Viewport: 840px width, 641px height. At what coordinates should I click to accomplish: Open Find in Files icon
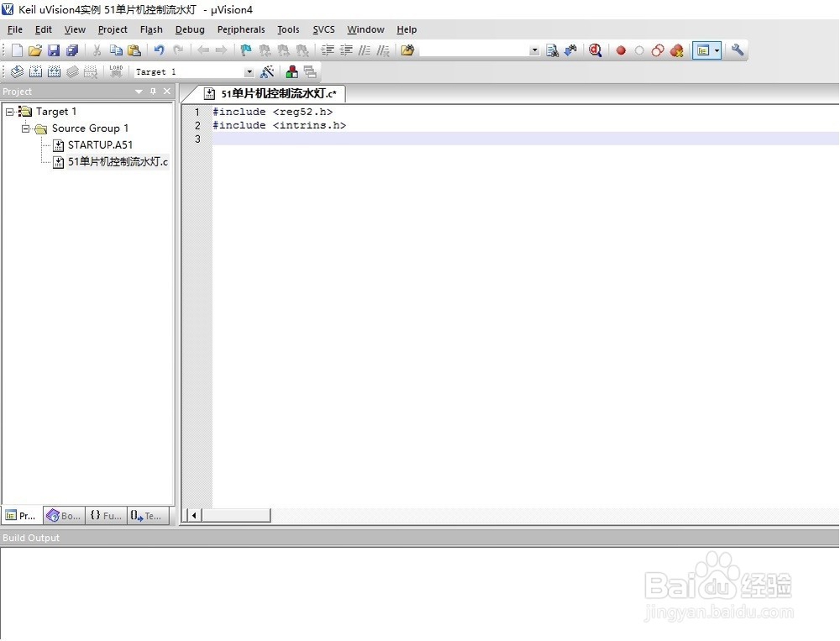coord(407,50)
